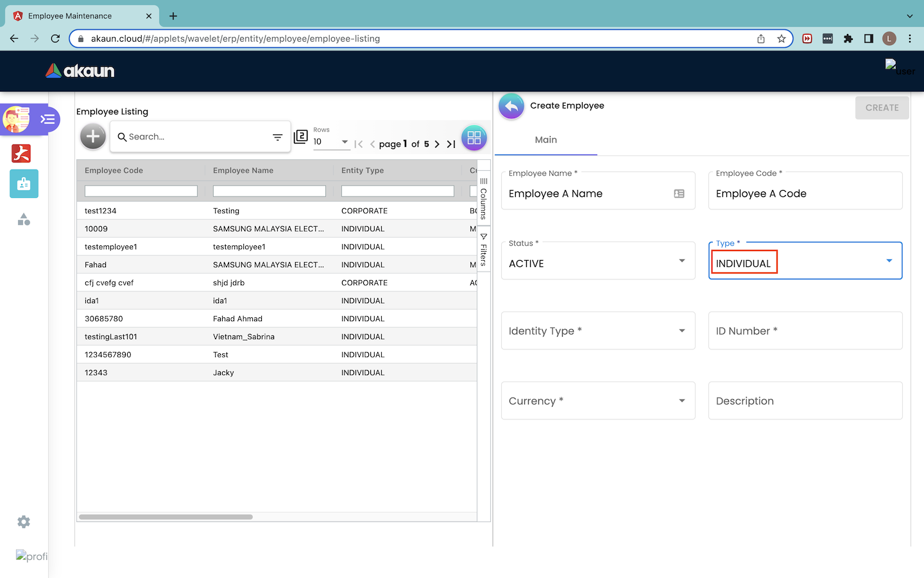
Task: Click the blue back arrow beside Create Employee
Action: click(511, 107)
